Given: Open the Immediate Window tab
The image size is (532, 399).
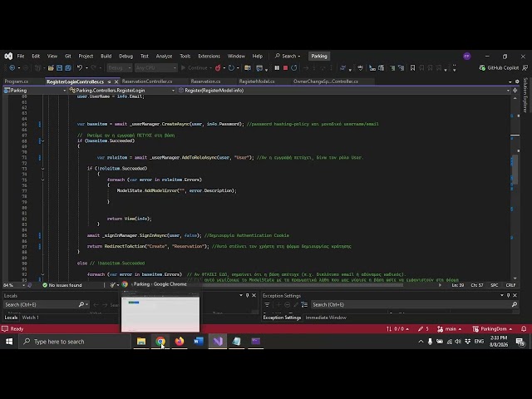Looking at the screenshot, I should 326,318.
